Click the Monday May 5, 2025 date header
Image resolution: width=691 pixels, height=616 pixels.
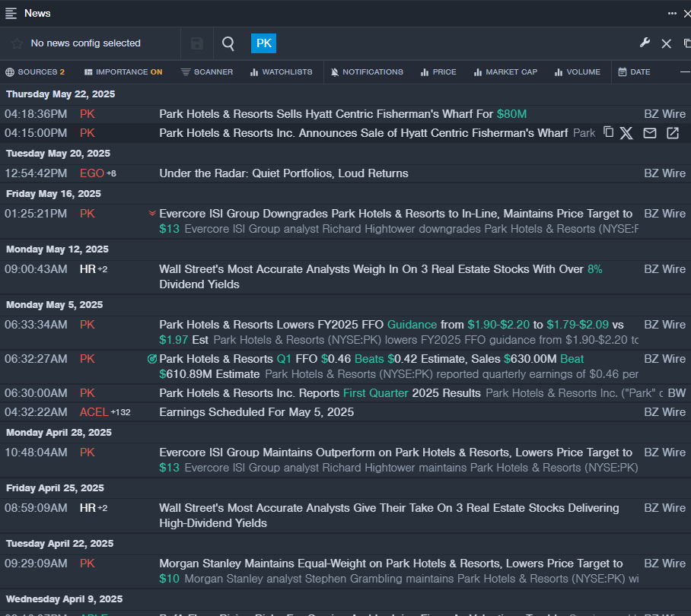[54, 305]
